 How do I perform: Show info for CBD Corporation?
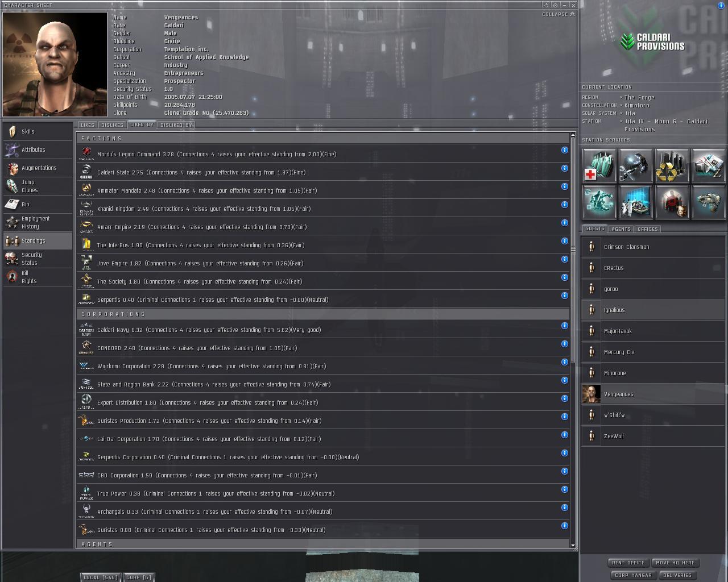coord(565,471)
